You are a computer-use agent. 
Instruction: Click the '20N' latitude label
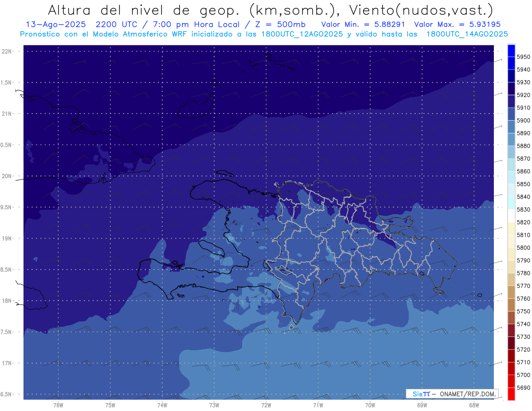pyautogui.click(x=7, y=176)
